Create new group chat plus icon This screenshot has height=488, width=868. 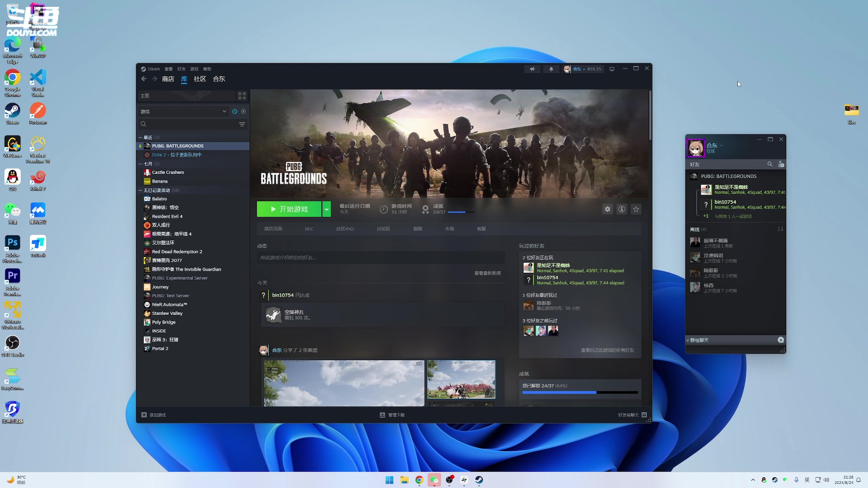(781, 340)
